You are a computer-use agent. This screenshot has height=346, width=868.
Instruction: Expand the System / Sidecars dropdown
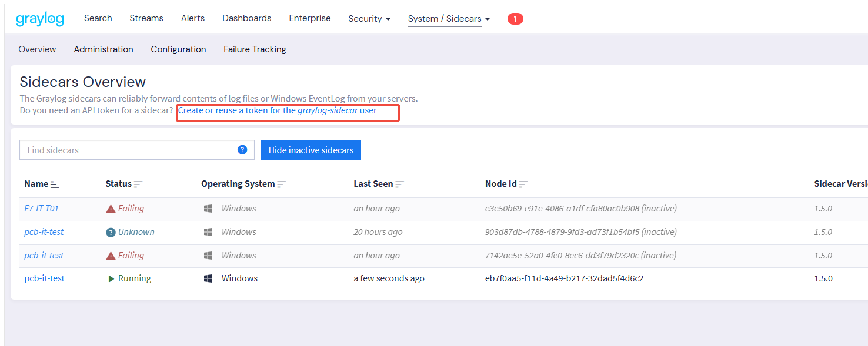click(449, 19)
